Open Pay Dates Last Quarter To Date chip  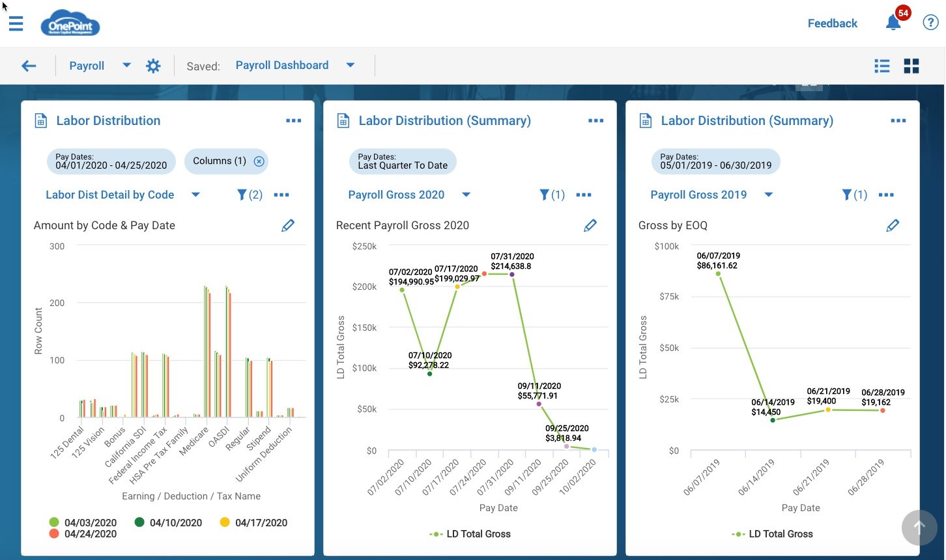click(403, 161)
